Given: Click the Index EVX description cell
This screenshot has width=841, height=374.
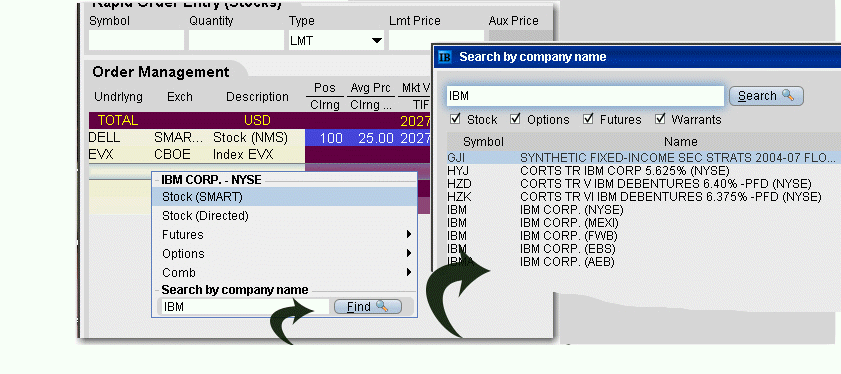Looking at the screenshot, I should (244, 155).
